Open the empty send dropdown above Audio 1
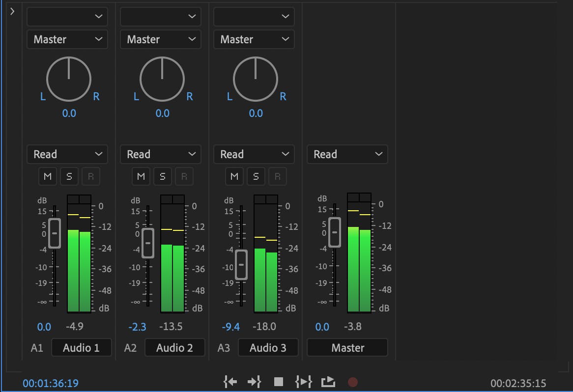Screen dimensions: 573x392 [x=67, y=16]
